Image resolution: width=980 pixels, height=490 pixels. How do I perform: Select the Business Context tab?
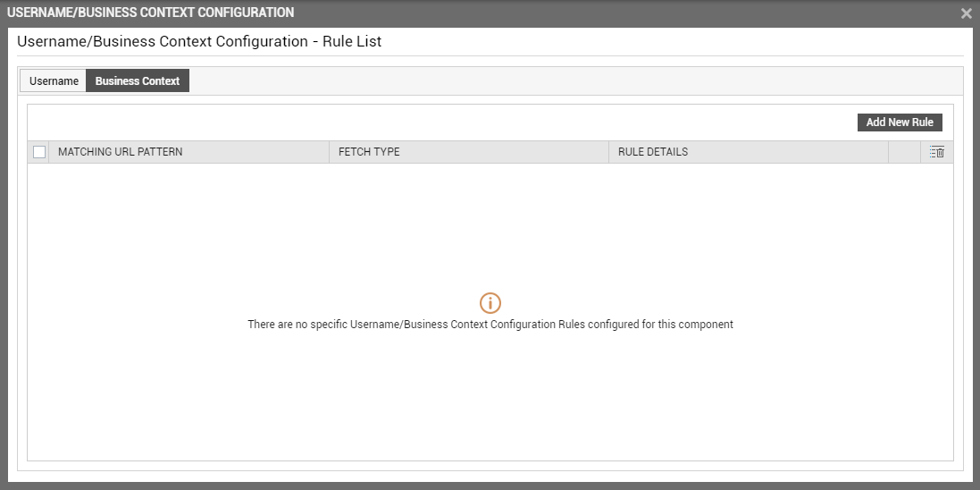(138, 80)
